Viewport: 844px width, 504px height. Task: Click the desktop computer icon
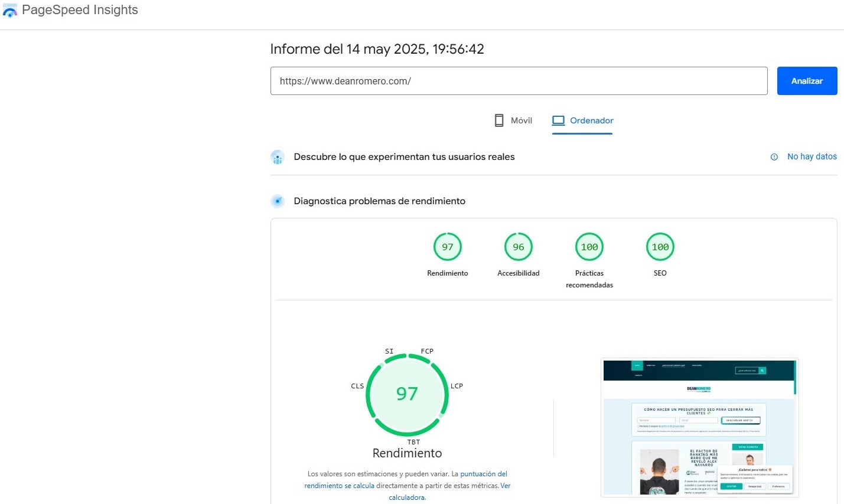coord(558,120)
